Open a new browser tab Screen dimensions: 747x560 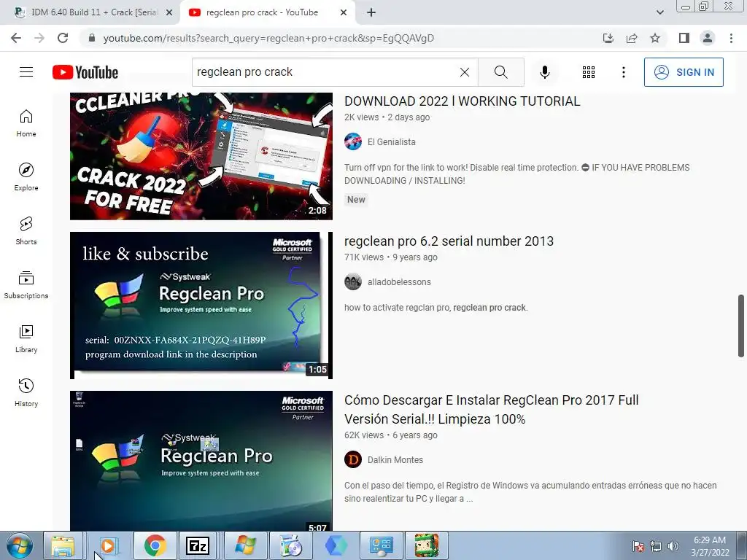tap(371, 13)
